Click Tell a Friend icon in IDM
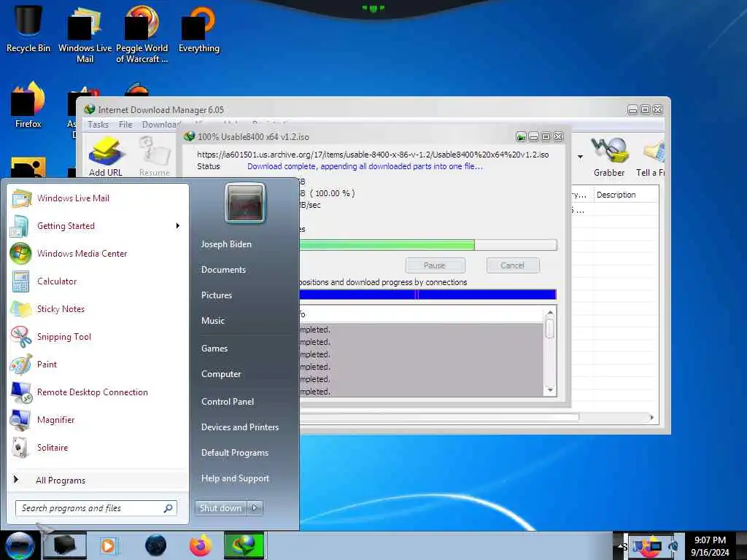747x560 pixels. [651, 157]
